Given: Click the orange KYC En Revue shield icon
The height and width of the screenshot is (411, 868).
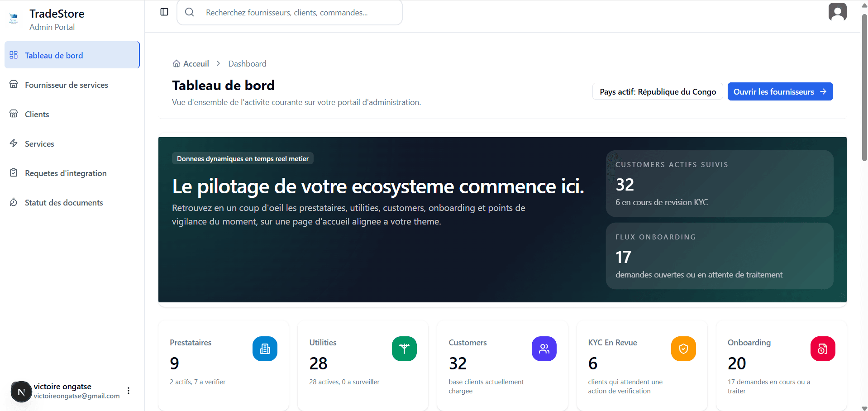Looking at the screenshot, I should 683,349.
